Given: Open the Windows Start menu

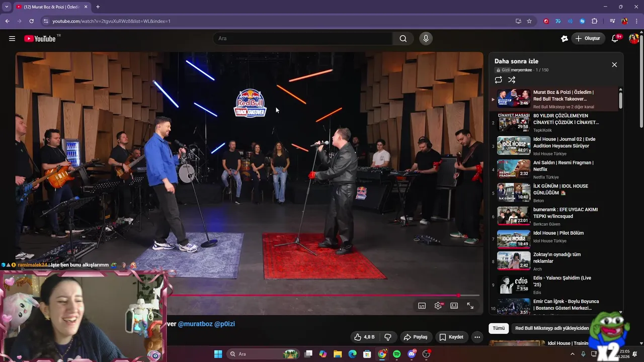Looking at the screenshot, I should click(x=218, y=354).
